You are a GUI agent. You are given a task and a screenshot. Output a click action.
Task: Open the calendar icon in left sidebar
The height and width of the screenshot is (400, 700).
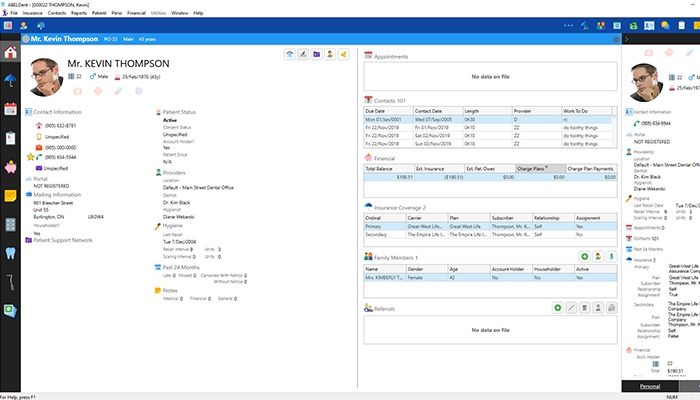coord(10,107)
